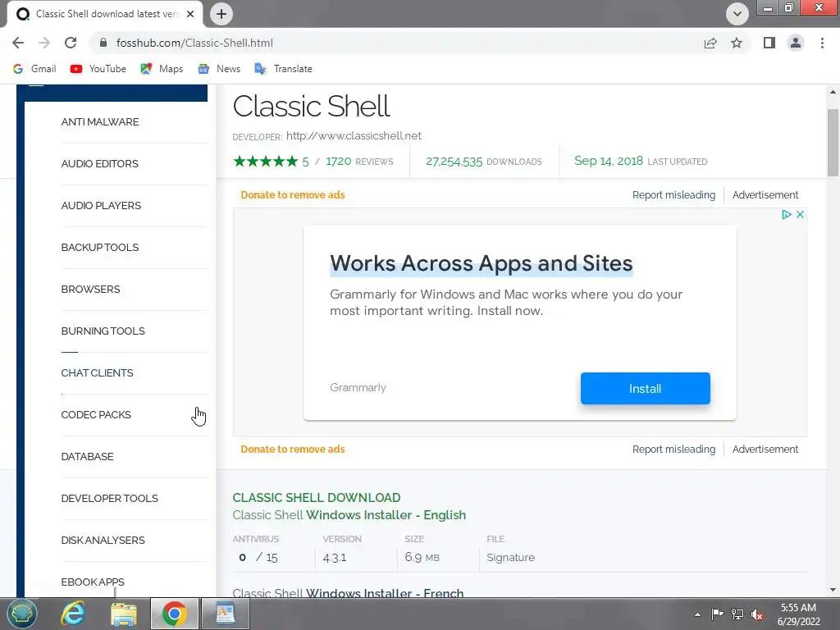The image size is (840, 630).
Task: Click the ad headline Works Across Apps
Action: coord(481,263)
